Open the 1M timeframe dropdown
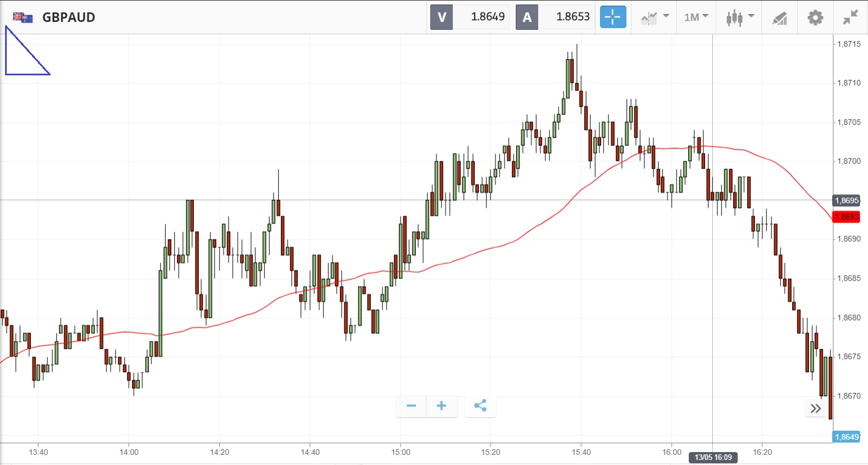868x465 pixels. [x=696, y=17]
